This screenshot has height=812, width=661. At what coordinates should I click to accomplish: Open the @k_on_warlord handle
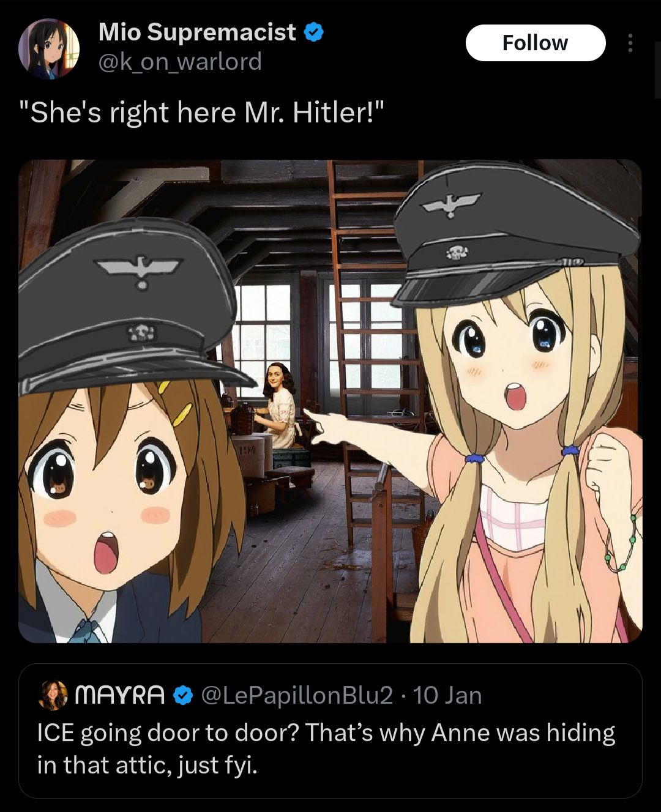[x=180, y=61]
